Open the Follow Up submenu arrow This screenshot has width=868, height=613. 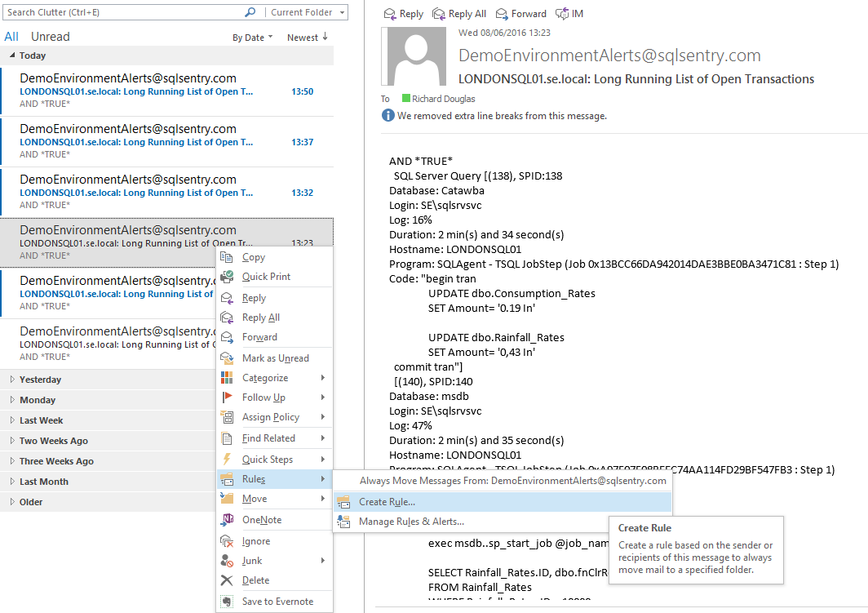click(x=323, y=397)
